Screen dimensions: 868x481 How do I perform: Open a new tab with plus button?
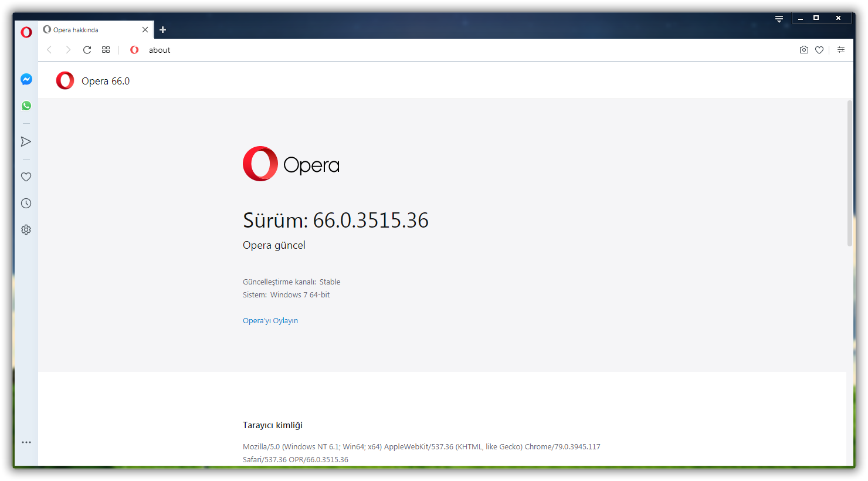163,30
